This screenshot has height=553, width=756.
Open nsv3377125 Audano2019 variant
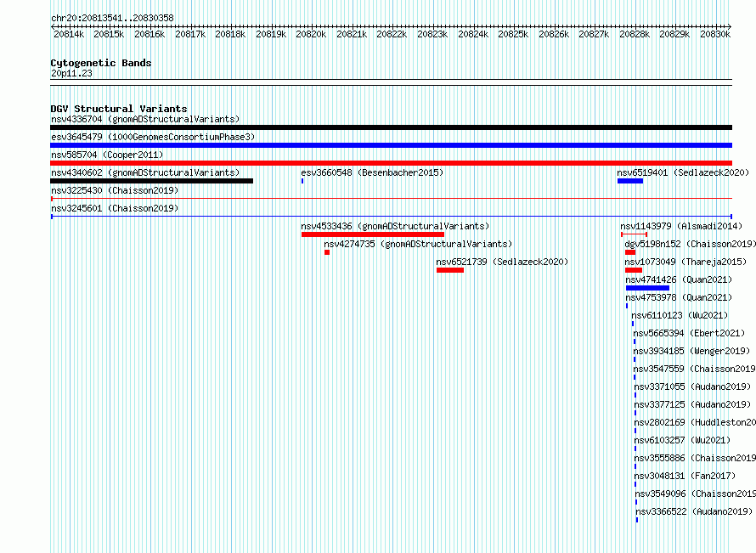click(692, 404)
